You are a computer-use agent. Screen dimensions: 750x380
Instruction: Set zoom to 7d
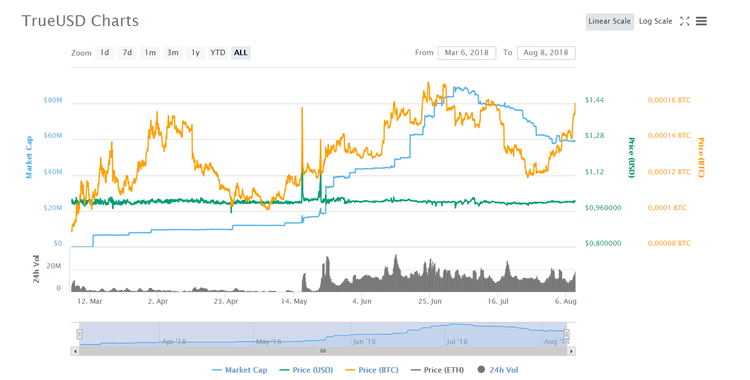127,53
